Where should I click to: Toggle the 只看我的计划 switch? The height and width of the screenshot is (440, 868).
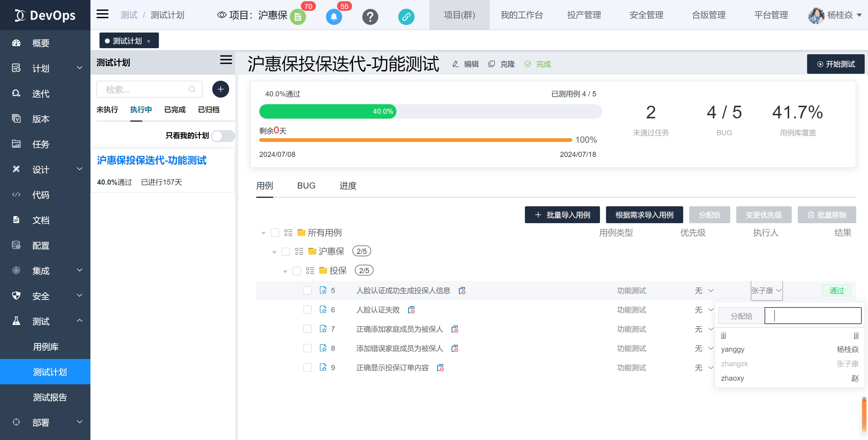[x=223, y=136]
